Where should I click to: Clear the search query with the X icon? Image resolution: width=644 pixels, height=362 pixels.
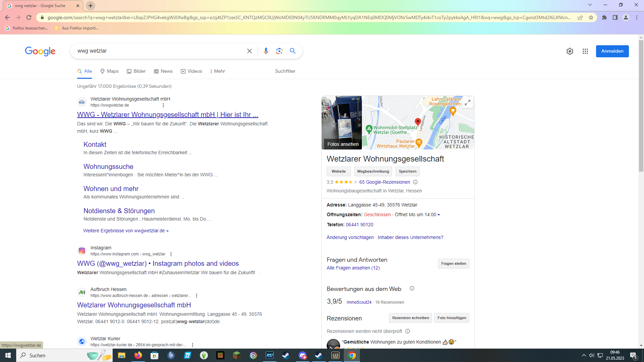pyautogui.click(x=250, y=51)
